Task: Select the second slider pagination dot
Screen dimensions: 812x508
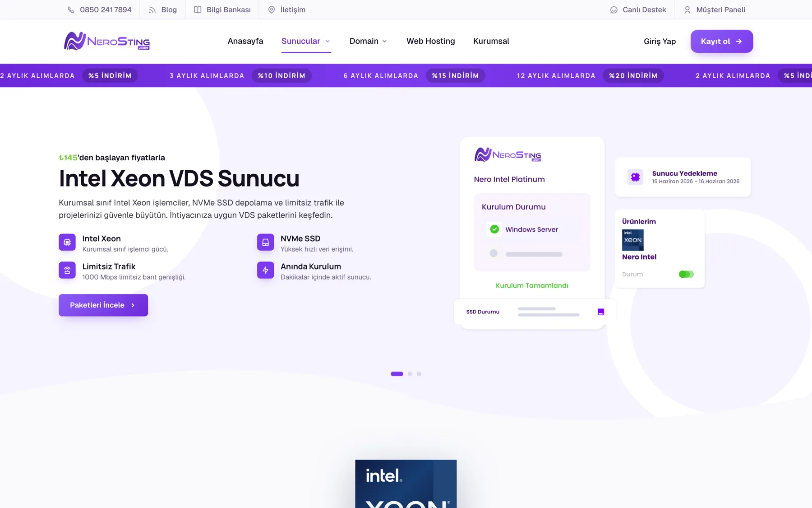Action: (410, 374)
